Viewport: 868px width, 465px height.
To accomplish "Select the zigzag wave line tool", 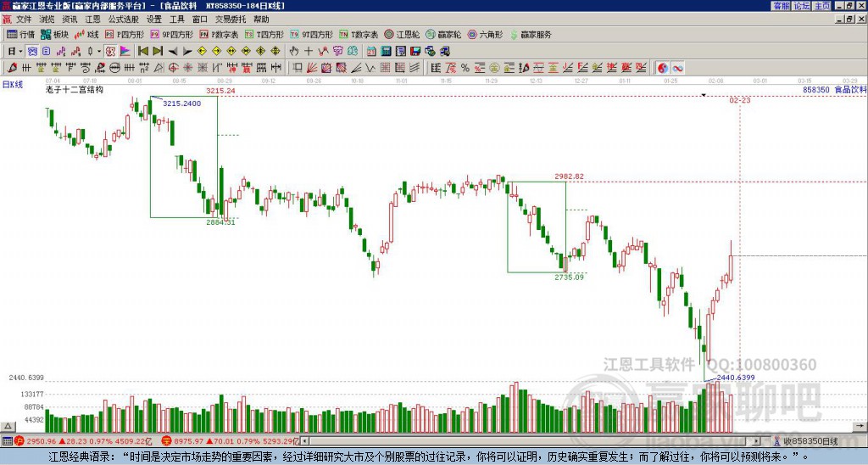I will pyautogui.click(x=370, y=68).
